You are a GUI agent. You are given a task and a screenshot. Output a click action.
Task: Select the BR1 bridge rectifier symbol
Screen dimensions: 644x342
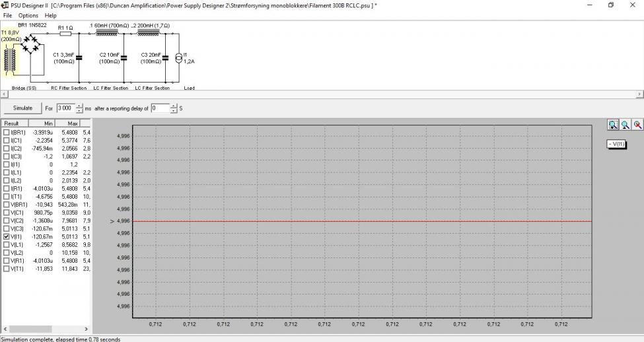coord(30,44)
